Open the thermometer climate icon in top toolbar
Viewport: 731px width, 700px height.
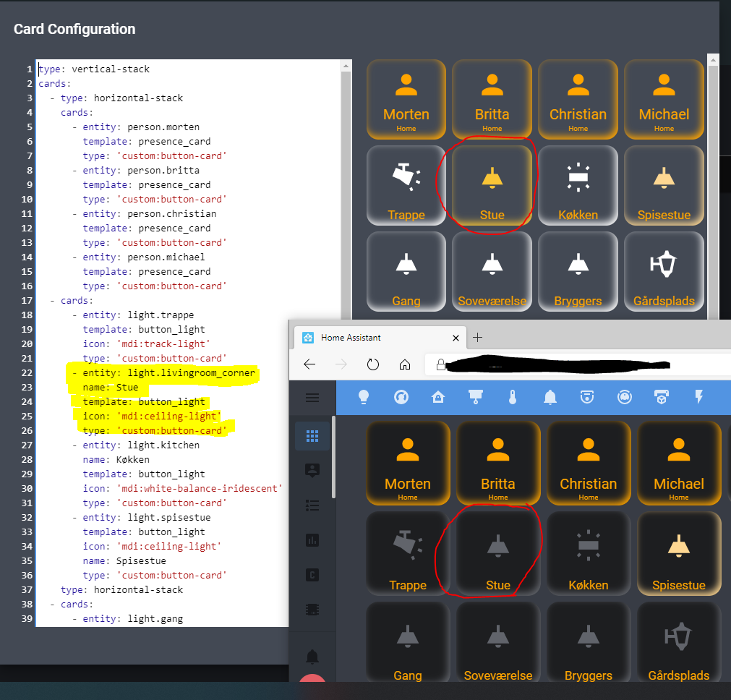pyautogui.click(x=513, y=397)
